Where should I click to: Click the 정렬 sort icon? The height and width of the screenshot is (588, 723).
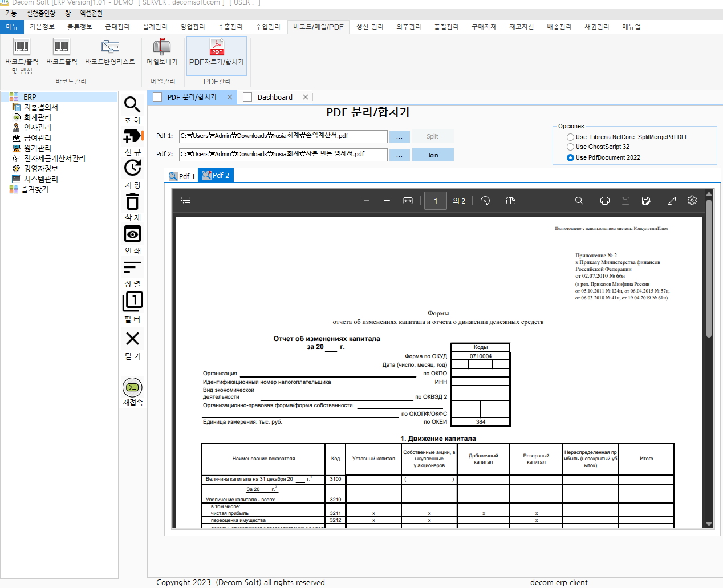(x=132, y=267)
